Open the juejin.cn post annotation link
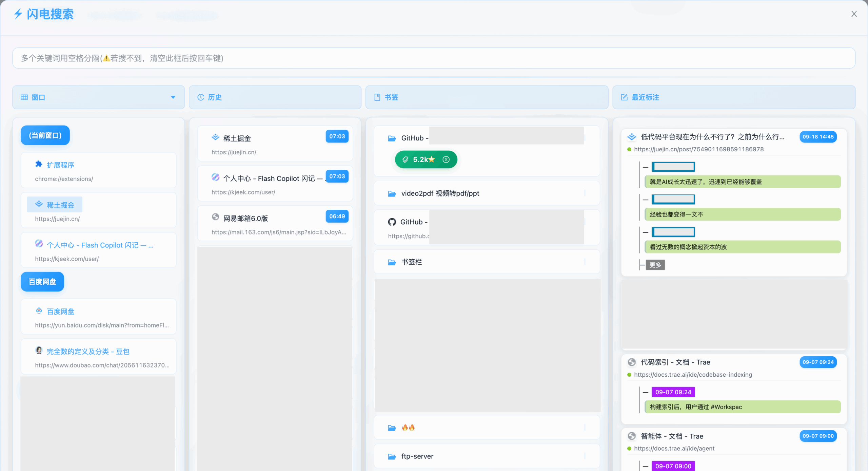This screenshot has width=868, height=471. pyautogui.click(x=698, y=149)
